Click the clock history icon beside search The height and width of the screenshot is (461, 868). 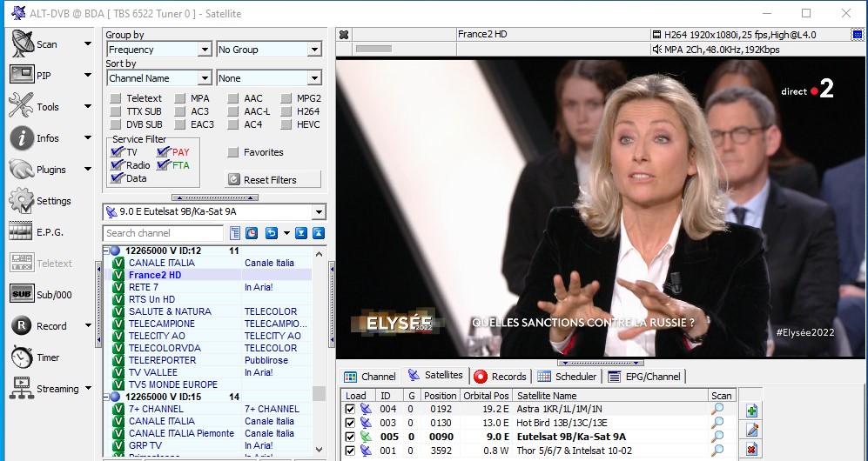pyautogui.click(x=252, y=233)
